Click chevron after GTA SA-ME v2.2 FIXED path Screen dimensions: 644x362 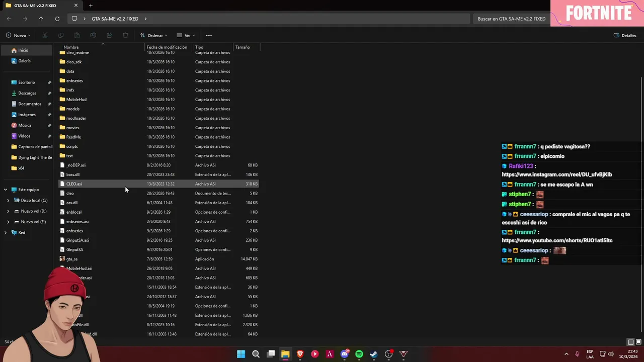[x=145, y=19]
